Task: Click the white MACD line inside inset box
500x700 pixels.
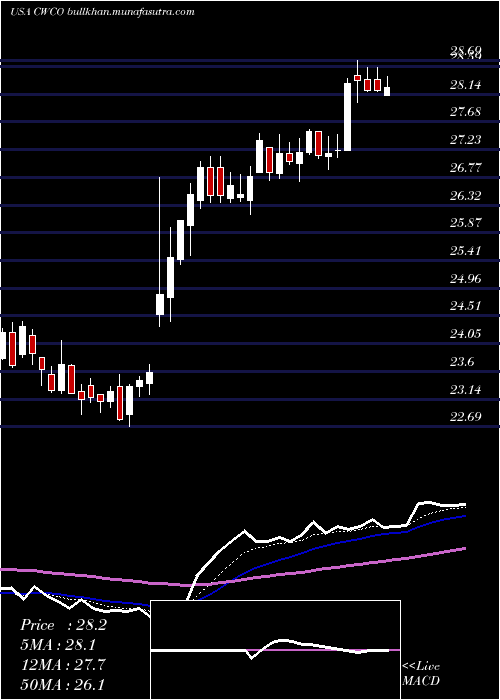Action: click(281, 641)
